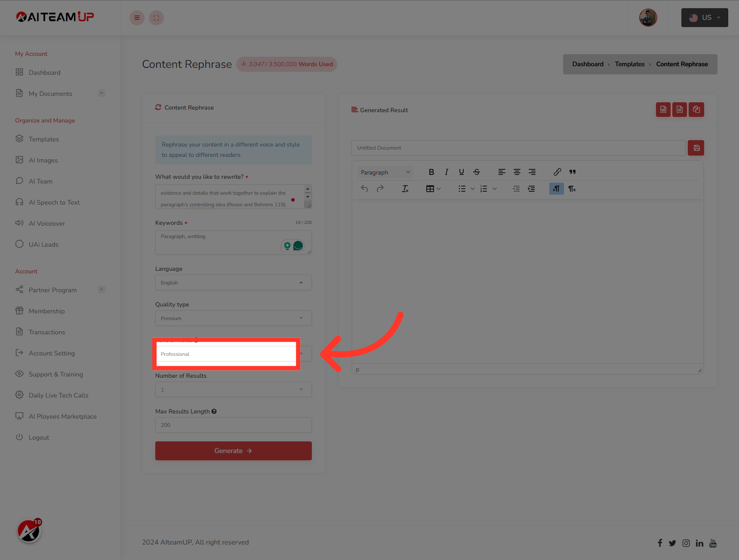Image resolution: width=739 pixels, height=560 pixels.
Task: Open the Twitter page from the footer
Action: [x=672, y=543]
